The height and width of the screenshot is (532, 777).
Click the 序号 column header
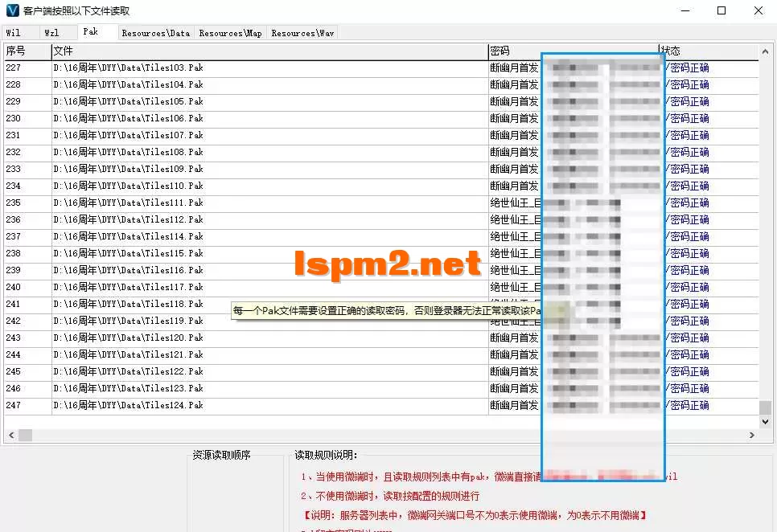24,50
